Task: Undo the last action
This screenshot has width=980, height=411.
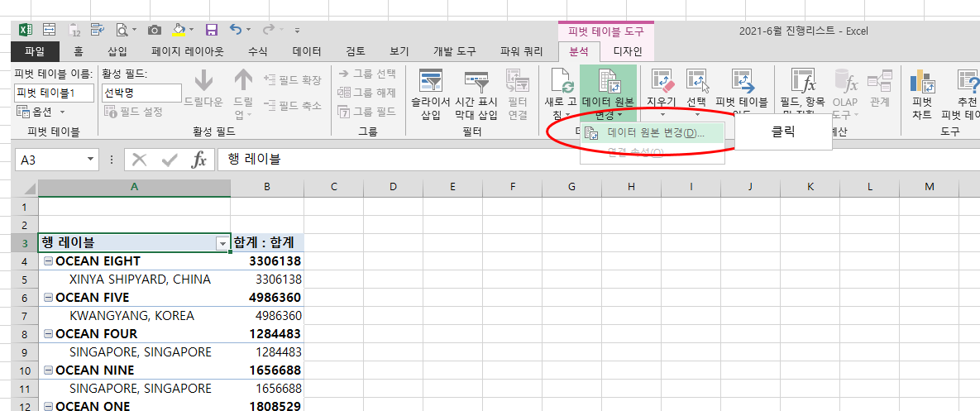Action: [x=236, y=30]
